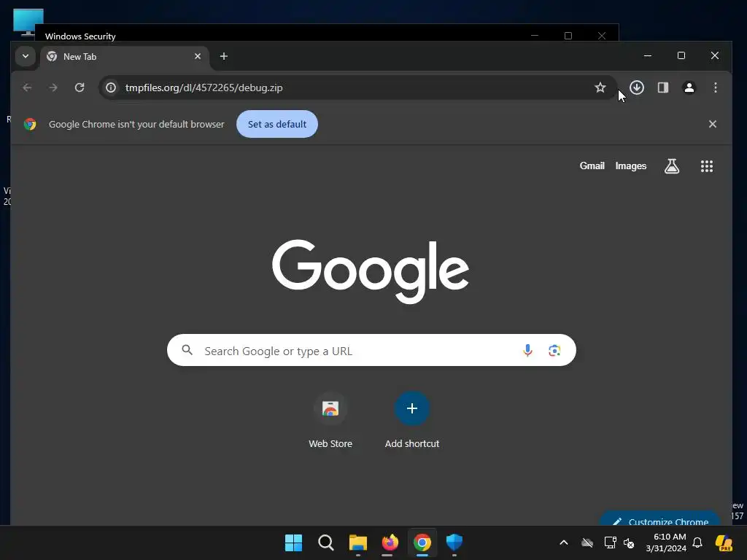The height and width of the screenshot is (560, 747).
Task: Minimize the Chrome window
Action: coord(648,55)
